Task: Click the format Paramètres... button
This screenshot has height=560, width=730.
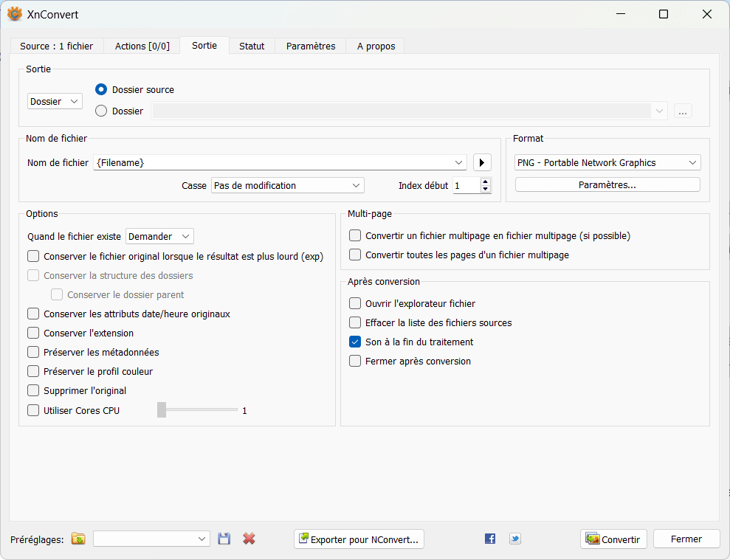Action: 607,184
